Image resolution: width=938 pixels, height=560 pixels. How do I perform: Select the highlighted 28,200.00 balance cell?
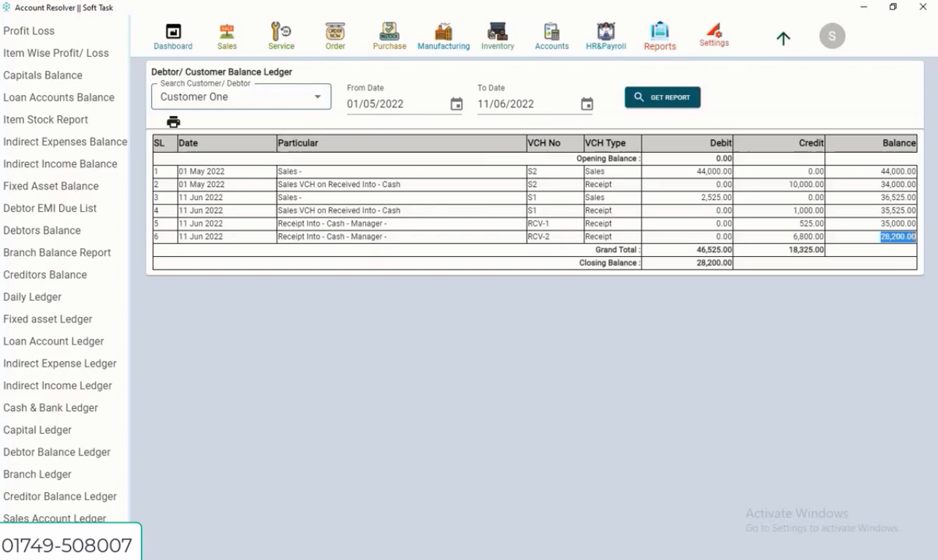[899, 237]
